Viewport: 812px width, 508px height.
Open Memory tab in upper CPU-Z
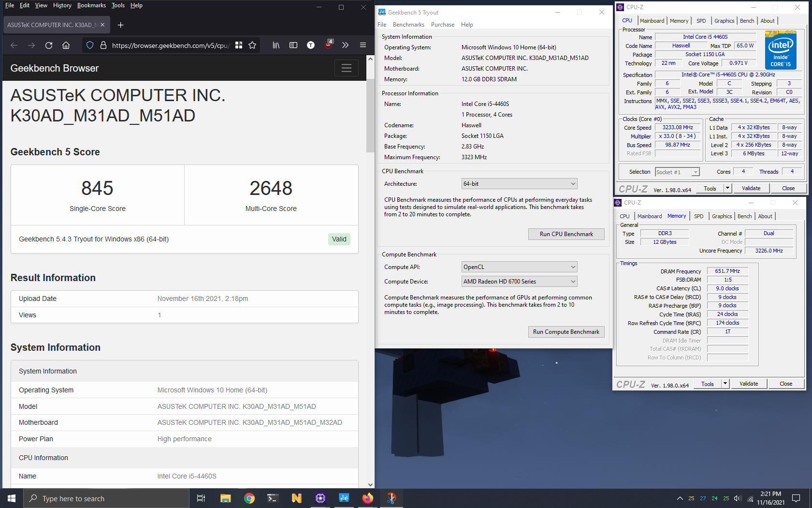point(679,21)
